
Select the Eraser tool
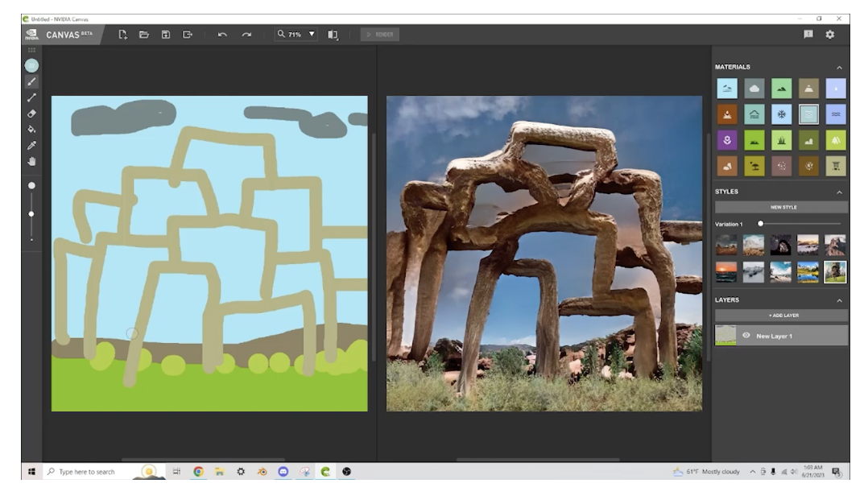(32, 114)
